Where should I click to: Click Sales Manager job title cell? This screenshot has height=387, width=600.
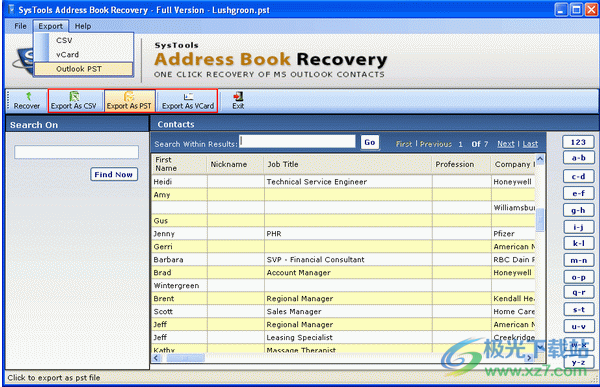pos(348,312)
